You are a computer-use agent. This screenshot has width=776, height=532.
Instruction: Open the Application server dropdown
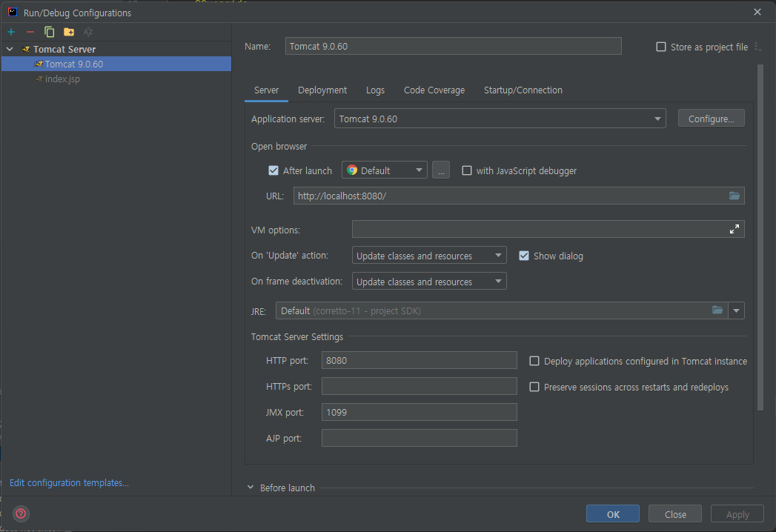pyautogui.click(x=500, y=119)
